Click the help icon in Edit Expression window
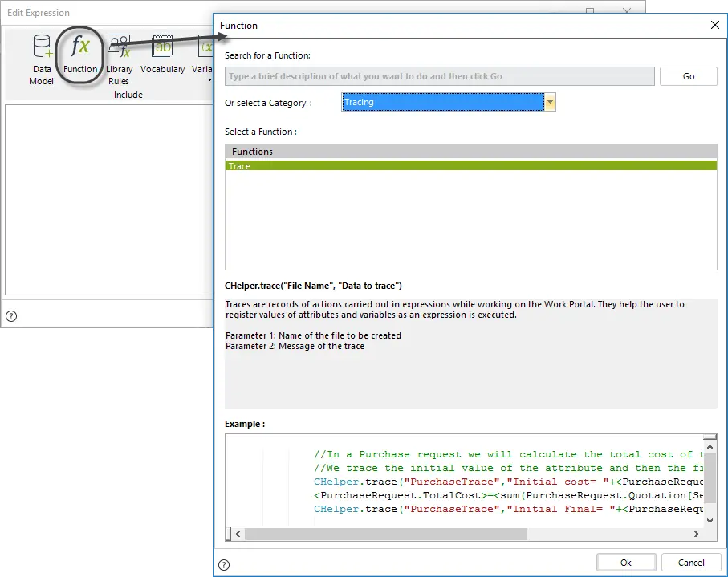 [x=11, y=316]
